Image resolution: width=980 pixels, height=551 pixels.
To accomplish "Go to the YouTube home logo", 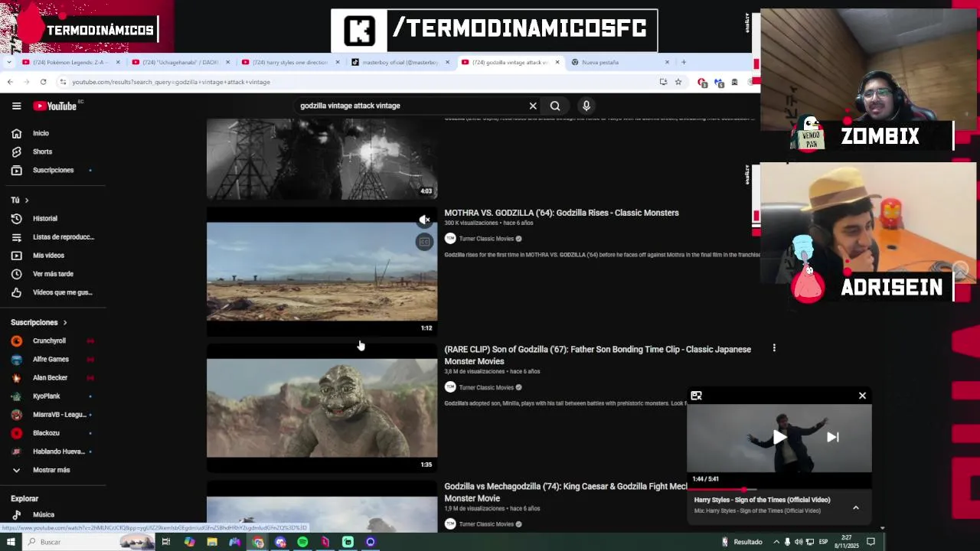I will click(x=55, y=106).
